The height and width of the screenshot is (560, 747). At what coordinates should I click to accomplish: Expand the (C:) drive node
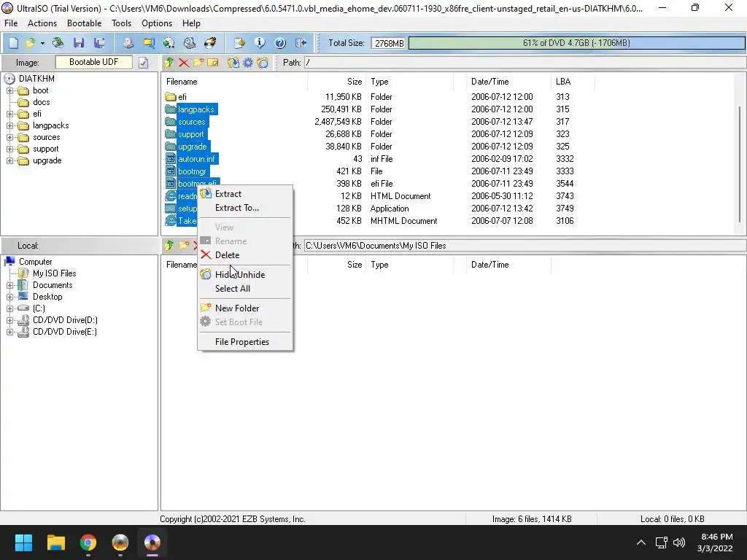[x=9, y=308]
